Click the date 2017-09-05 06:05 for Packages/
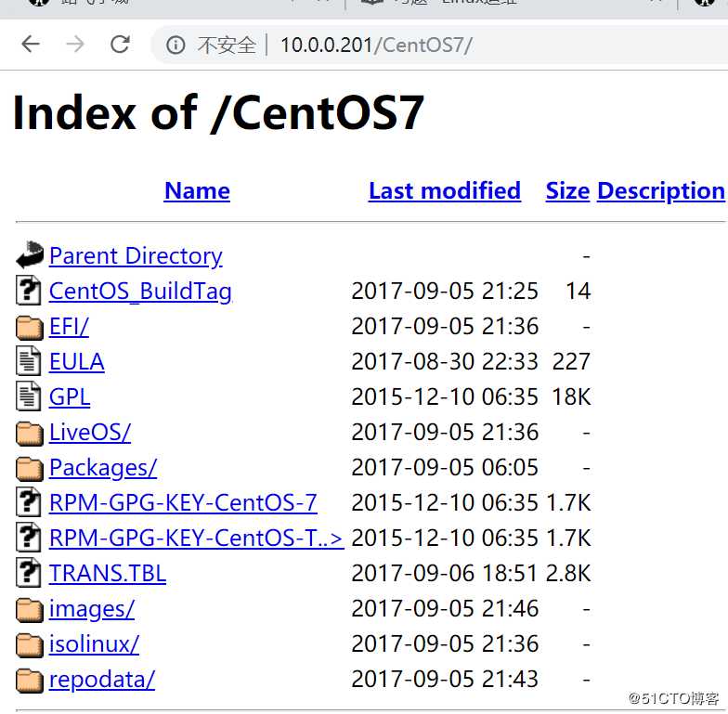The width and height of the screenshot is (728, 714). [445, 468]
